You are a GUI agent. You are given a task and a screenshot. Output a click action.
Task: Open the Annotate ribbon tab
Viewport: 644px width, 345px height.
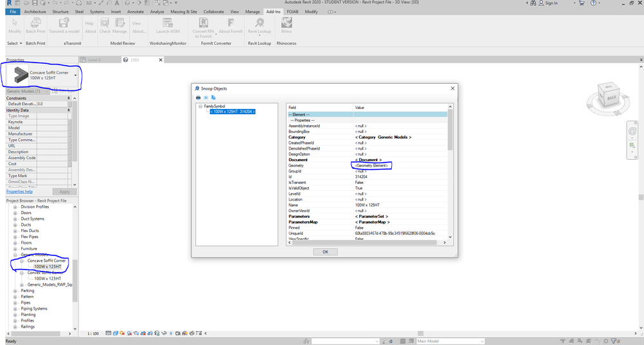[135, 12]
